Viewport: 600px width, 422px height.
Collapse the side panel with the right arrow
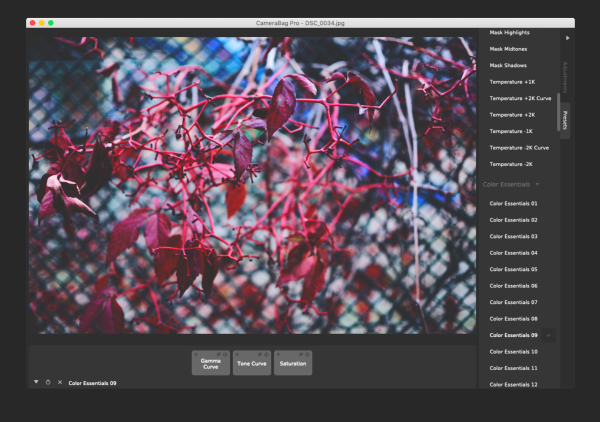567,38
